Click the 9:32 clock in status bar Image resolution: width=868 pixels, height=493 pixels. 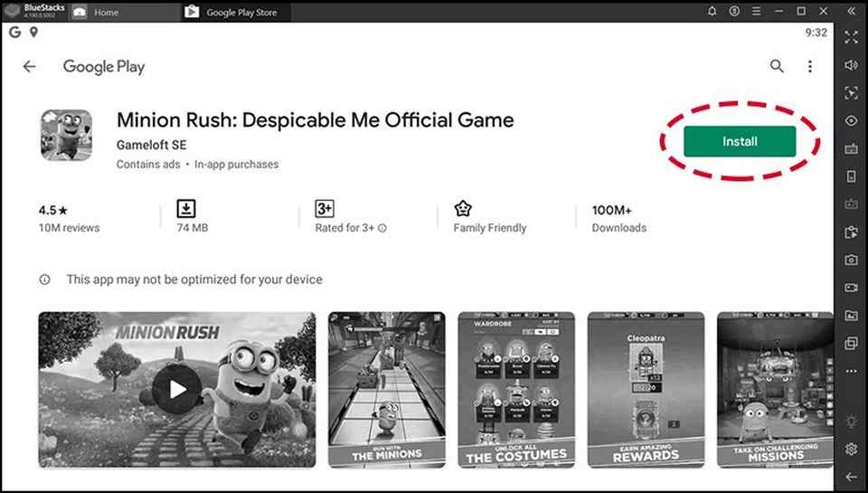(816, 33)
